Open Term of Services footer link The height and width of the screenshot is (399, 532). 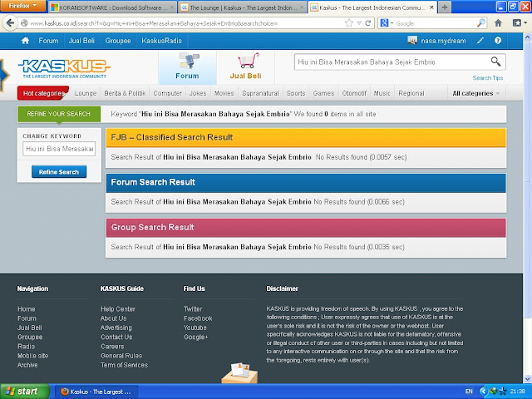(x=124, y=365)
